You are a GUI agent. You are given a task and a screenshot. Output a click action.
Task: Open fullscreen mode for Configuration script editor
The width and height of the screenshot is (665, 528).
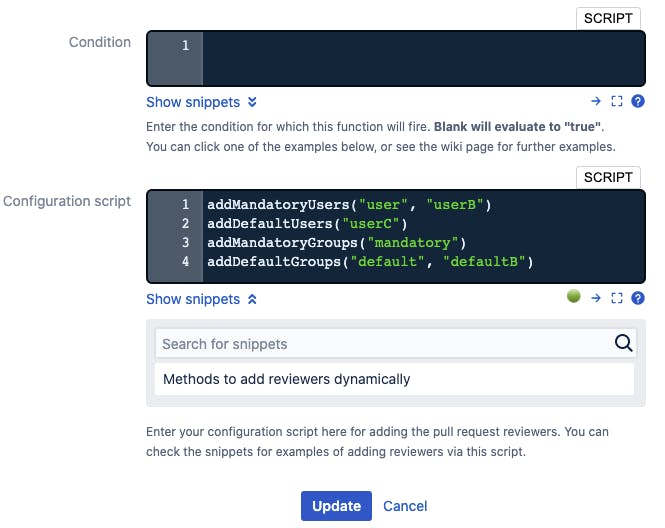(617, 298)
